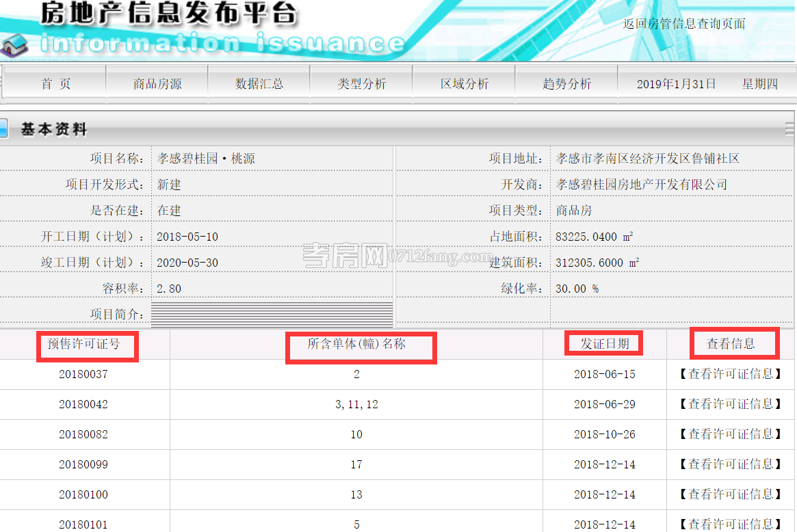Screen dimensions: 797x532
Task: Click the 返回房管信息查询页面 link
Action: coord(683,24)
